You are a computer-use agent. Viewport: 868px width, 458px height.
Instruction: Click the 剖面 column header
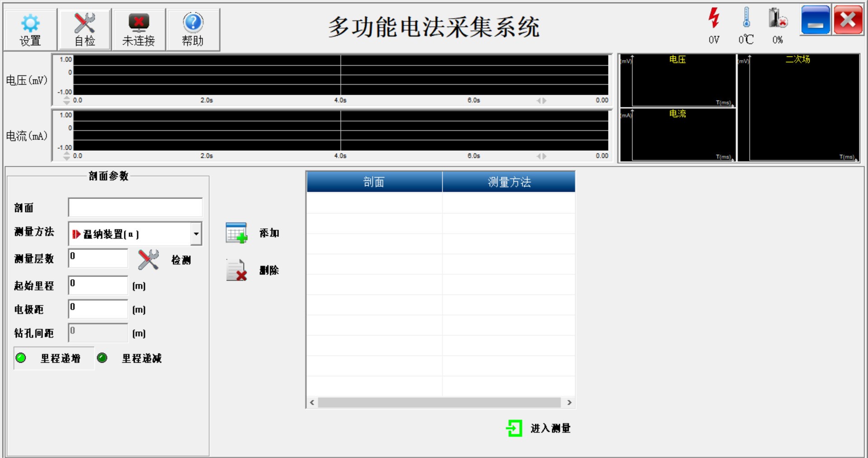tap(374, 182)
